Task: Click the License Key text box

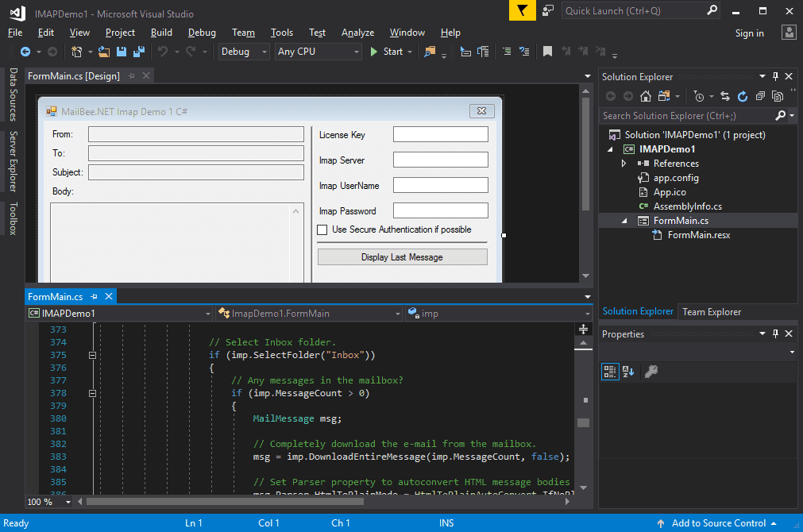Action: pyautogui.click(x=441, y=134)
